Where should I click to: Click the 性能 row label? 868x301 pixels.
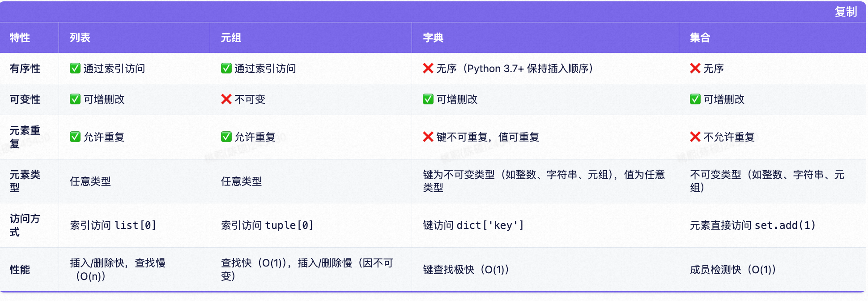click(x=20, y=270)
